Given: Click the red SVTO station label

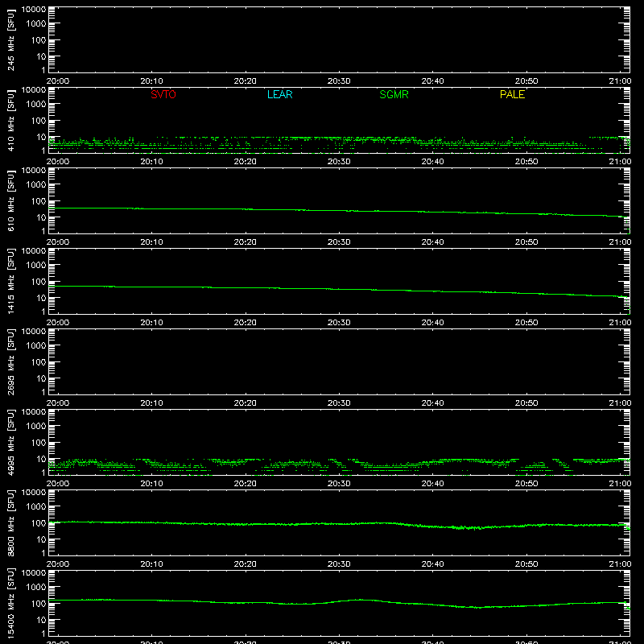Looking at the screenshot, I should click(x=163, y=94).
